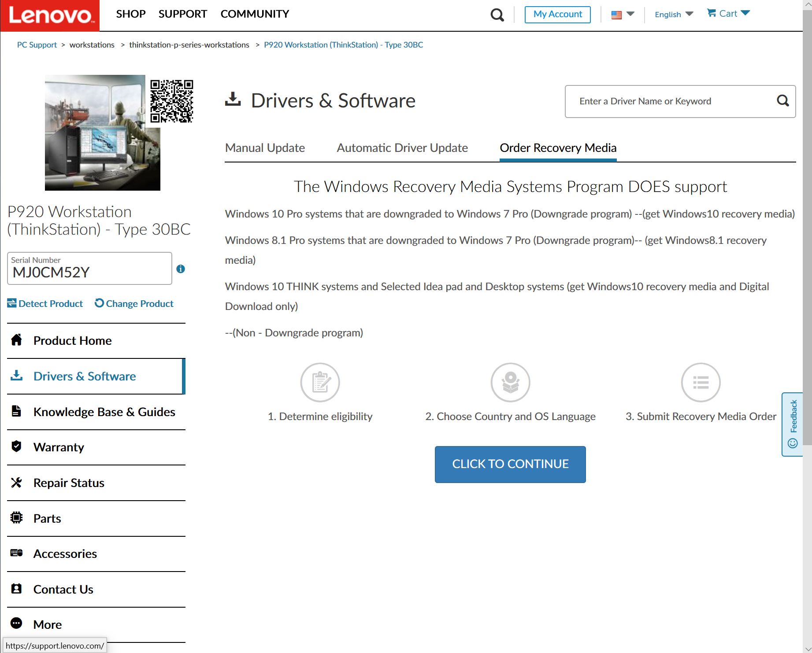Image resolution: width=812 pixels, height=653 pixels.
Task: Click the driver search magnifier button
Action: 782,101
